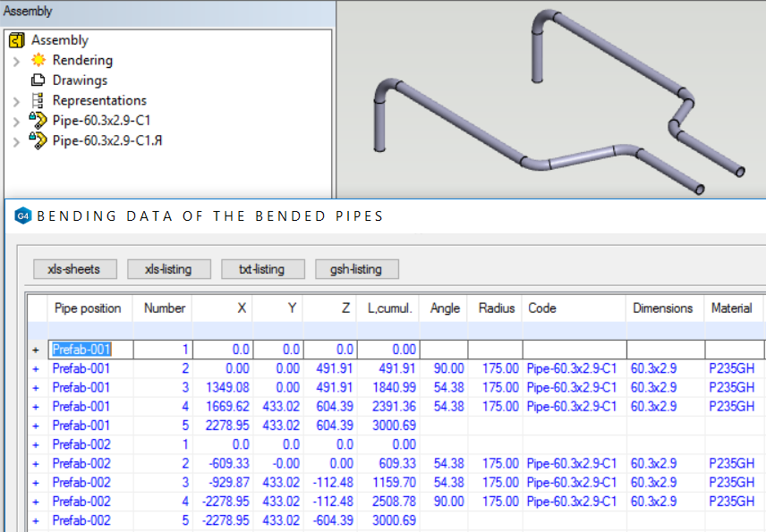This screenshot has height=532, width=766.
Task: Click the Material column header
Action: 731,308
